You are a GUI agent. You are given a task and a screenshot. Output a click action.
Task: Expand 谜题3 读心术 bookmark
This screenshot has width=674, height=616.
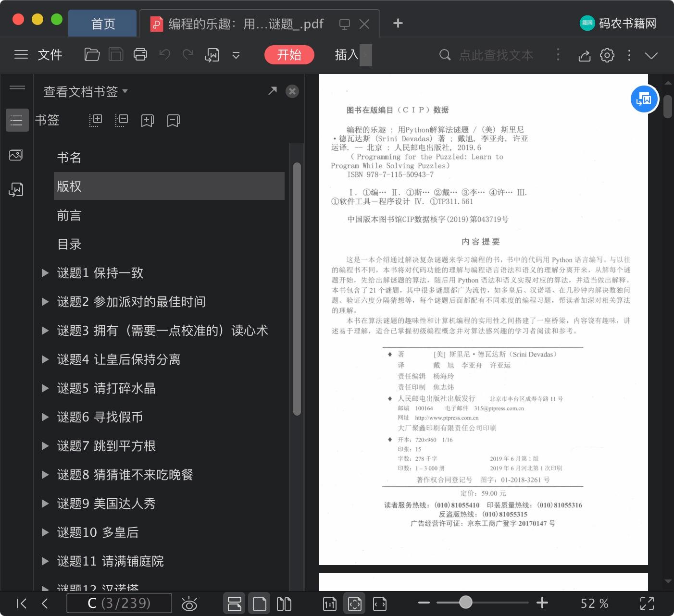45,331
